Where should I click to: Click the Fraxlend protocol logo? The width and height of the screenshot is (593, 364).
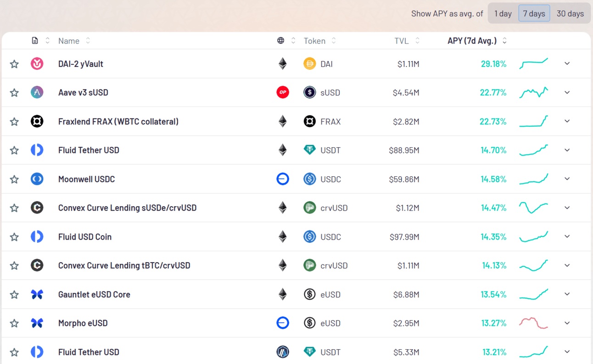[37, 122]
